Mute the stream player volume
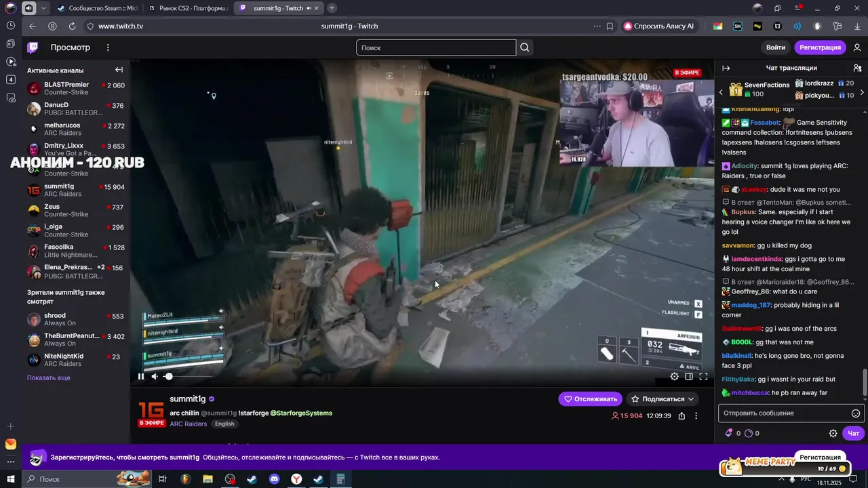The image size is (868, 488). point(155,376)
